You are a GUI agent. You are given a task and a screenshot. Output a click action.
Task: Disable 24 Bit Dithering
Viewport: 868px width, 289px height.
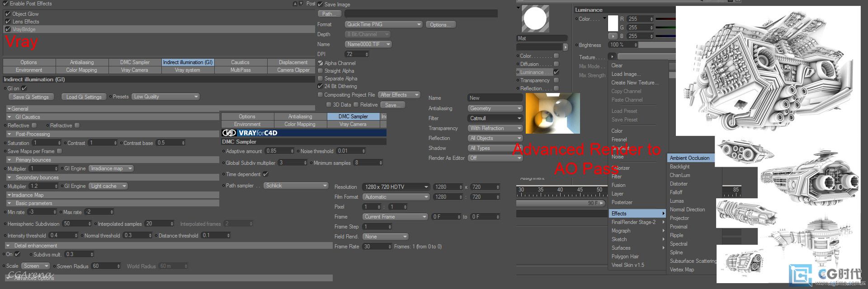click(321, 86)
